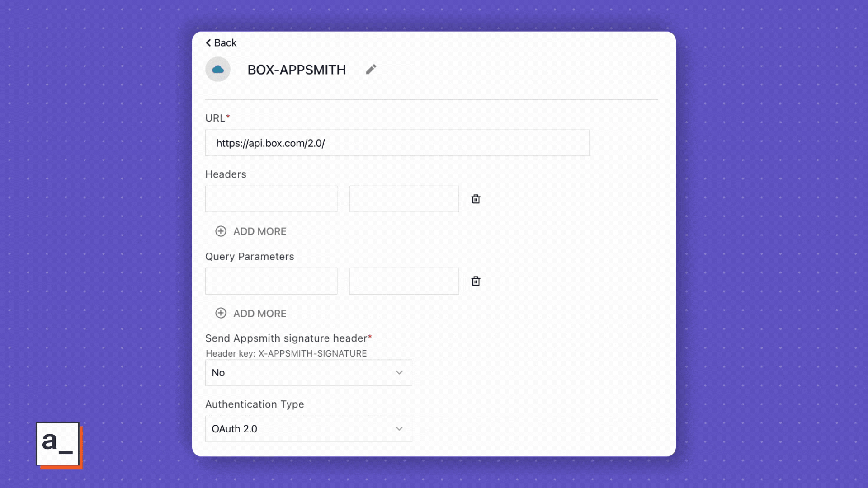
Task: Click ADD MORE text under Query Parameters
Action: click(260, 314)
